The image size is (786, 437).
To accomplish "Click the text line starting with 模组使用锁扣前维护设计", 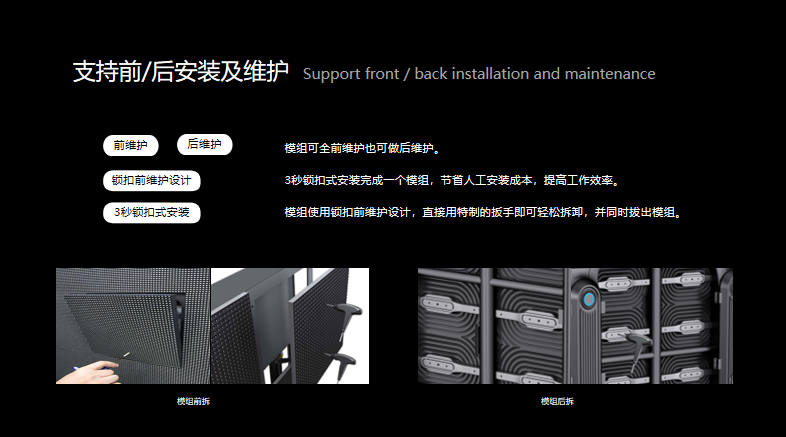I will [483, 212].
